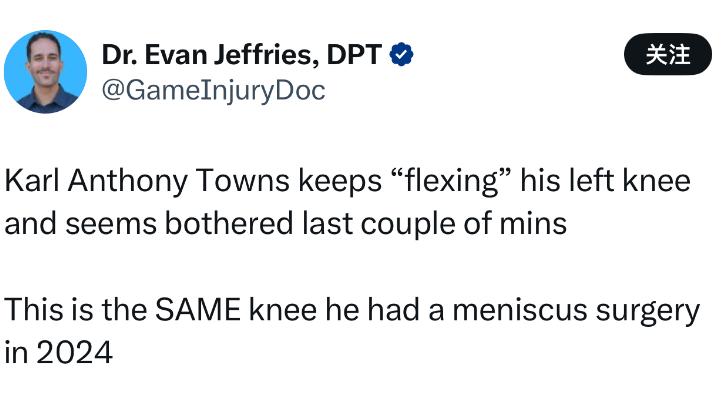Open Dr. Evan Jeffries' profile photo
The height and width of the screenshot is (405, 723).
point(45,71)
